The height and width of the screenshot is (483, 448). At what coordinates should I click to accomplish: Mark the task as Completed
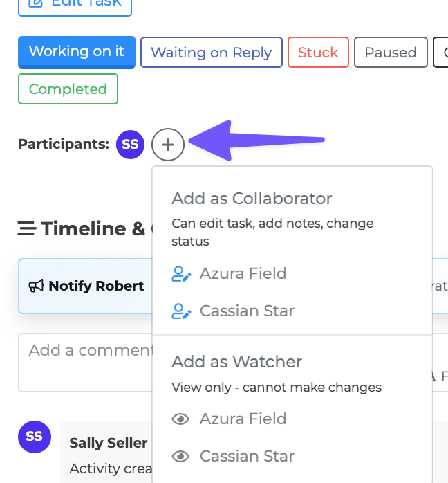pos(68,89)
